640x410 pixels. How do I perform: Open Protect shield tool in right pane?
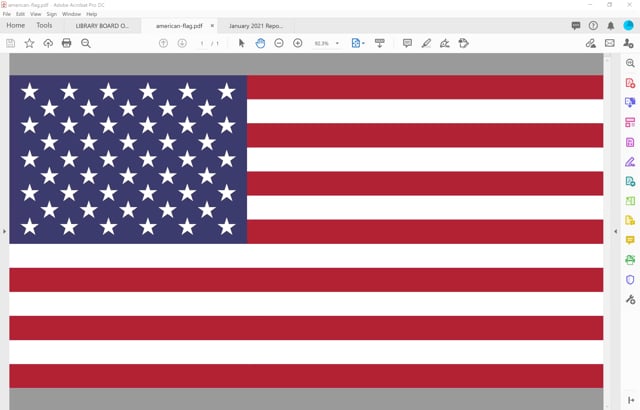tap(630, 279)
